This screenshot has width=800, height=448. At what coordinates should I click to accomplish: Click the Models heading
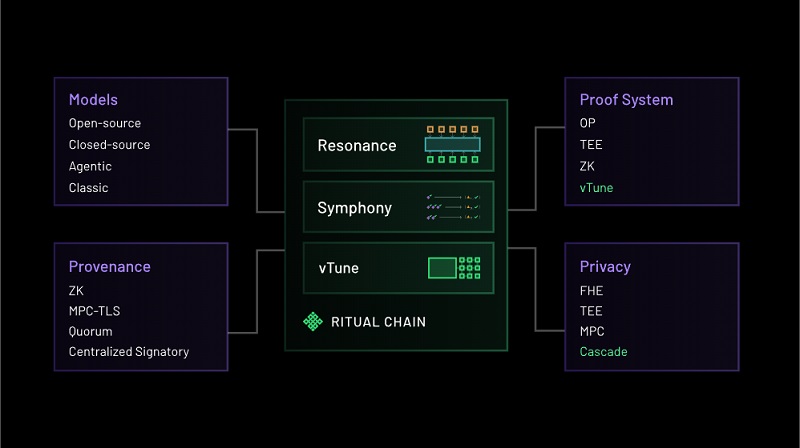pos(93,99)
